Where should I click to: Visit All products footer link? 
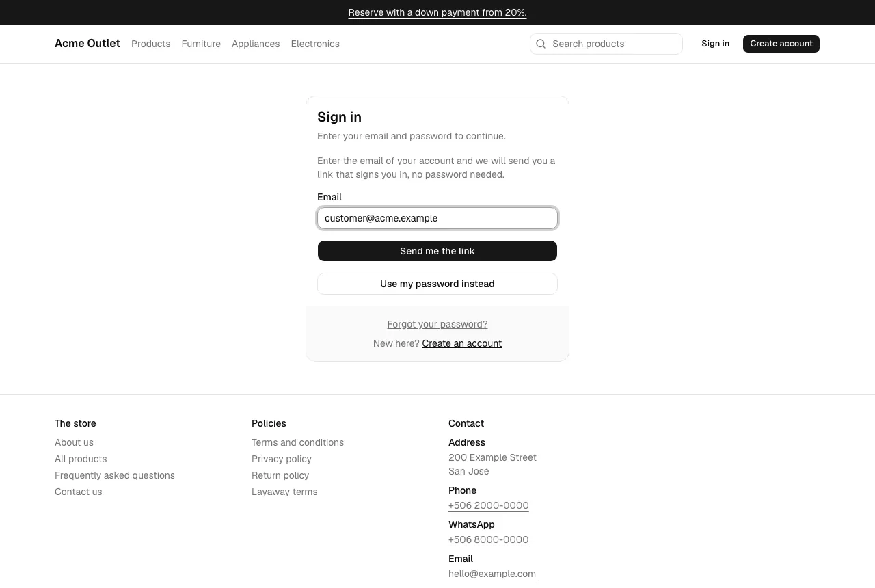[x=81, y=459]
